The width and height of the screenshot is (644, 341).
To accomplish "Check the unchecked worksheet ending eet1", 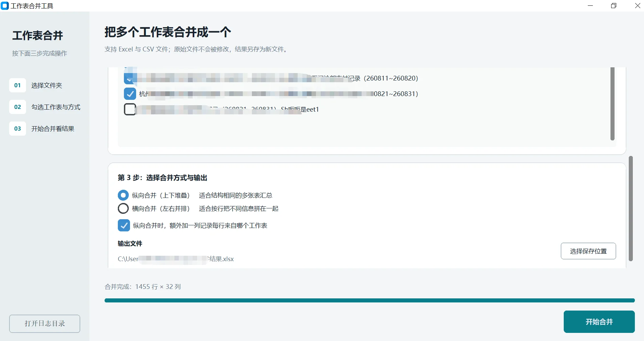I will [x=130, y=109].
